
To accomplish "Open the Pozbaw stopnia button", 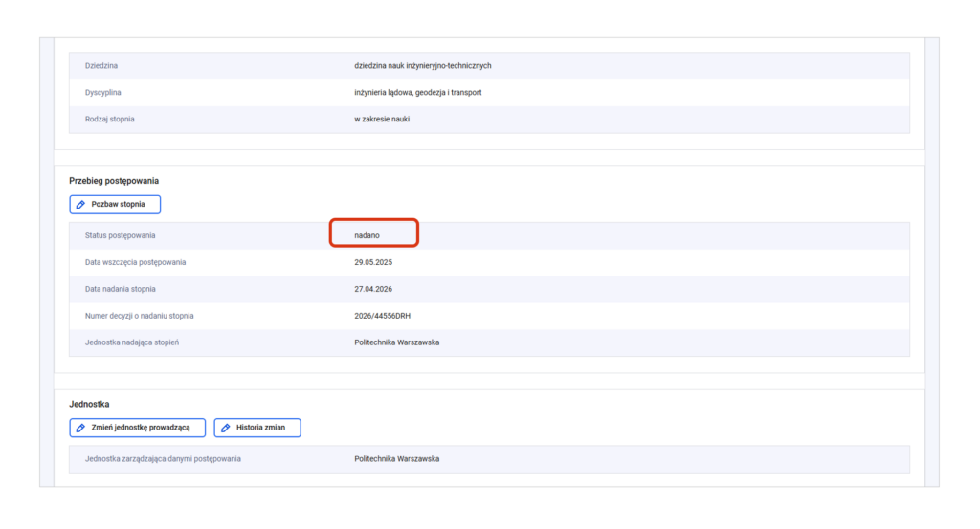I will (x=115, y=204).
